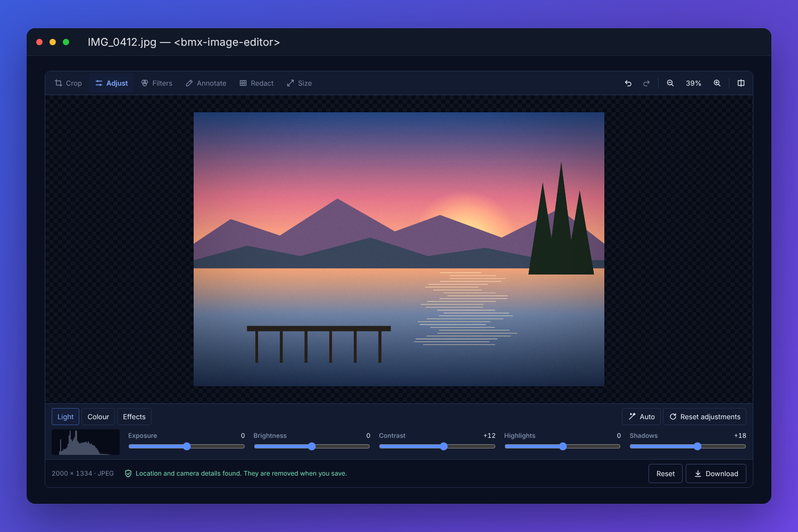The image size is (798, 532).
Task: Close the window with red button
Action: [39, 42]
